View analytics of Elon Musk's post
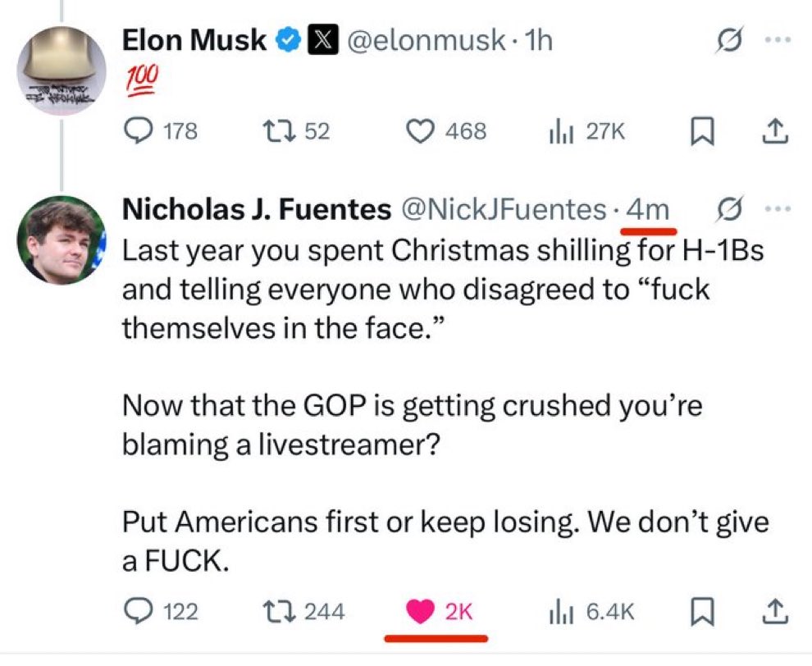Screen dimensions: 812x666 coord(559,130)
